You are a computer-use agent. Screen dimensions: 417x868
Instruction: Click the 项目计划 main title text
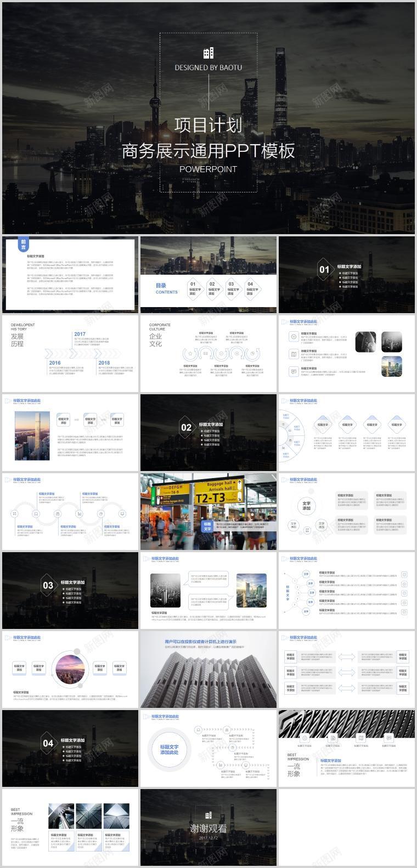click(x=208, y=125)
